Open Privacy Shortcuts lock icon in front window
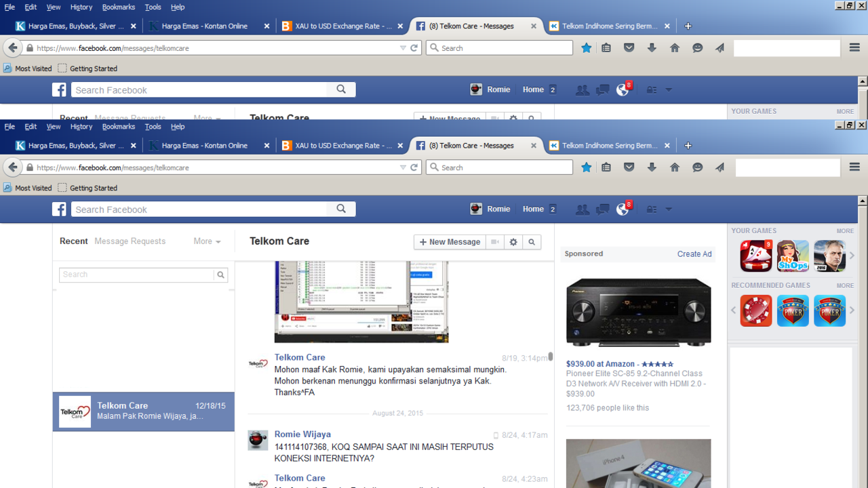 tap(651, 209)
